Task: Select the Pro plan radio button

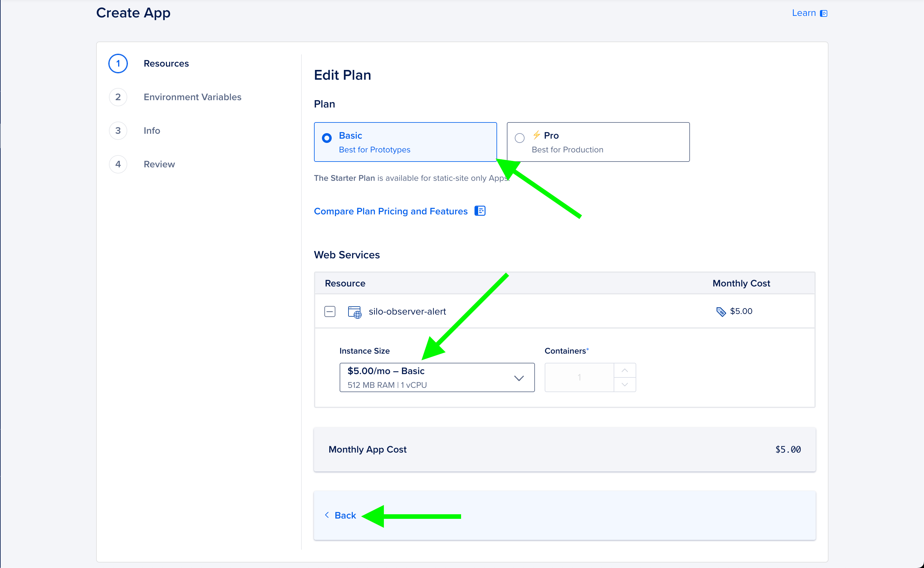Action: (x=519, y=138)
